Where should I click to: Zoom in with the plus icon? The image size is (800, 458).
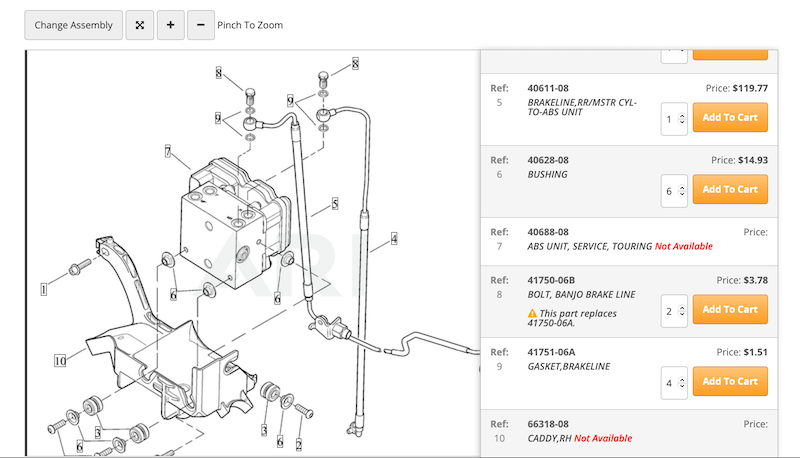[x=170, y=25]
